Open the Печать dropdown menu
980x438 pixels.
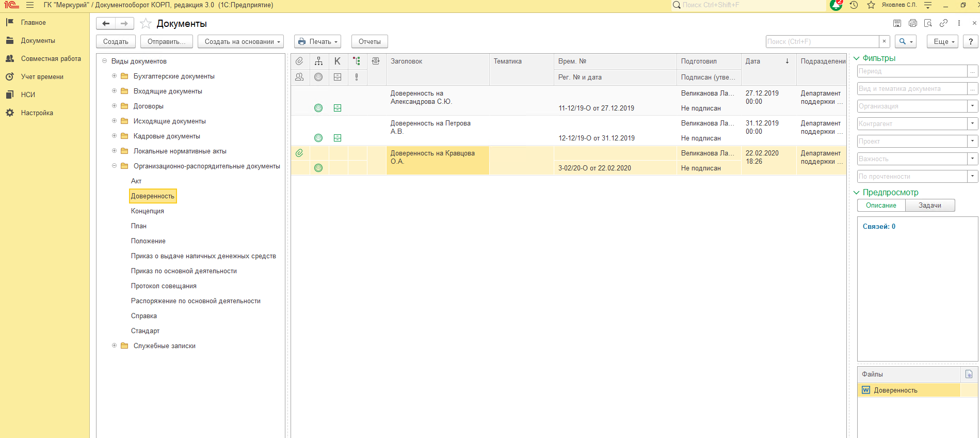pyautogui.click(x=317, y=42)
